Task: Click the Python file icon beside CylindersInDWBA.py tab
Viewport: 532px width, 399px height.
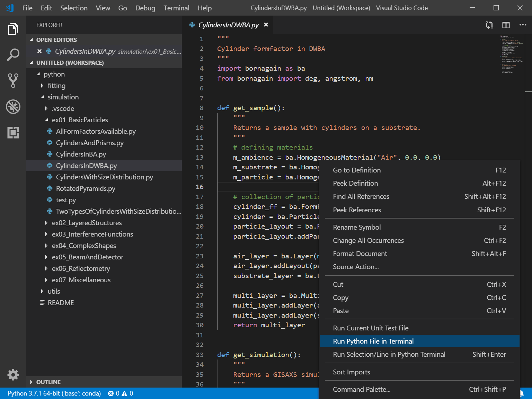Action: 192,25
